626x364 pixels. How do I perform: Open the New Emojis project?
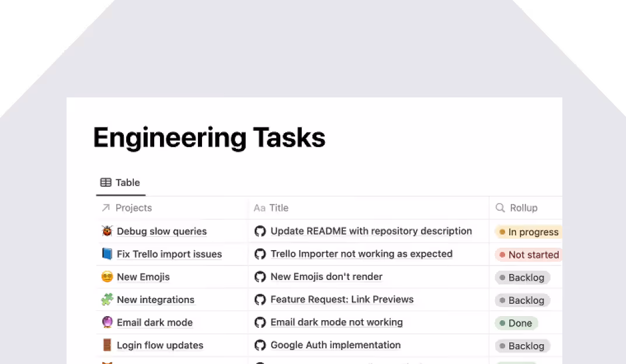point(143,276)
